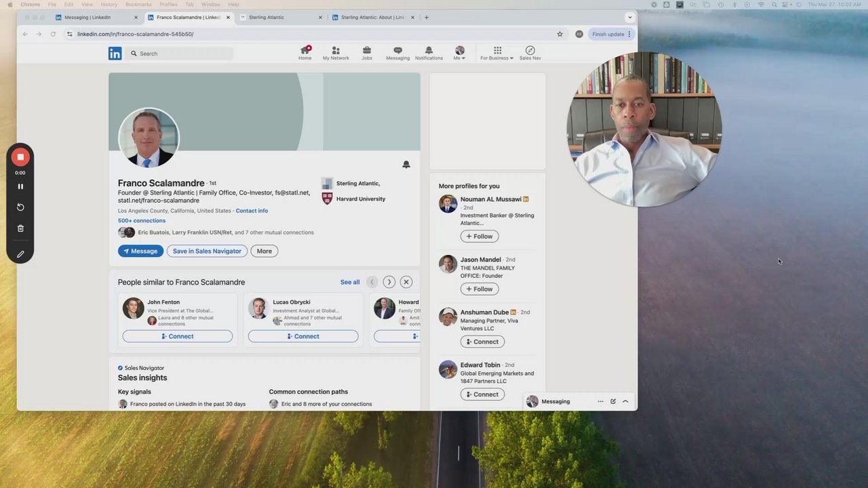Reload the page in Chrome
Image resolution: width=868 pixels, height=488 pixels.
(x=53, y=34)
